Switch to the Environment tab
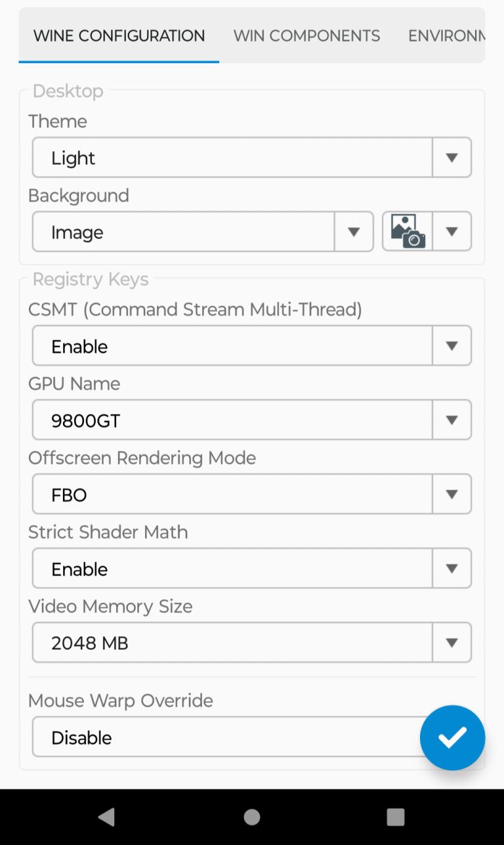 click(x=446, y=35)
